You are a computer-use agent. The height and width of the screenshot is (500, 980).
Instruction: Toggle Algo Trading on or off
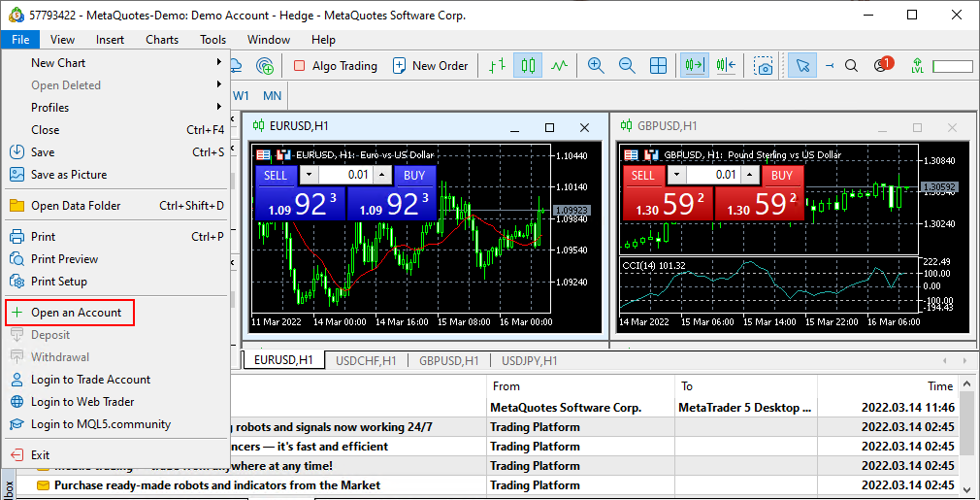pos(336,66)
